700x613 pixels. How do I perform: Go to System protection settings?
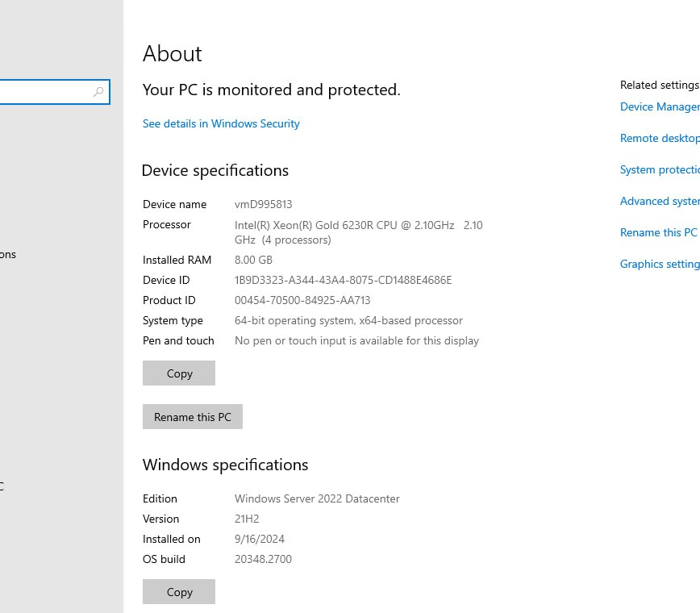coord(659,169)
